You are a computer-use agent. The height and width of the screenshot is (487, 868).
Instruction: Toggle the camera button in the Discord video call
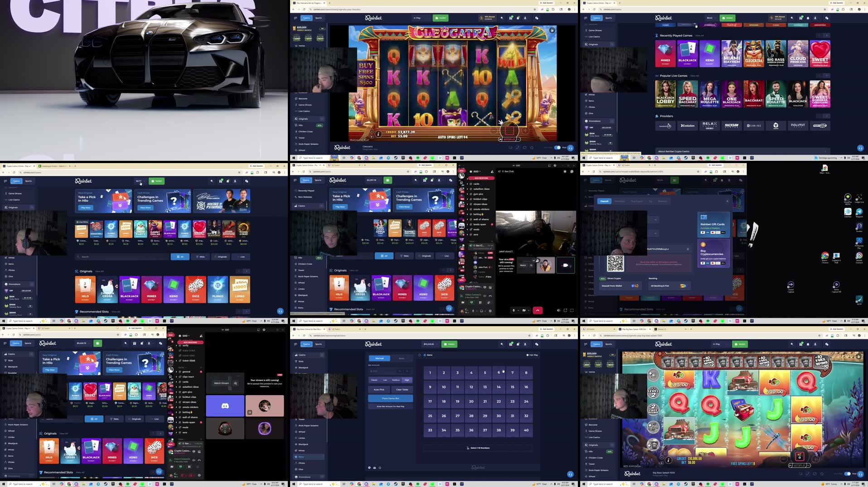tap(524, 310)
